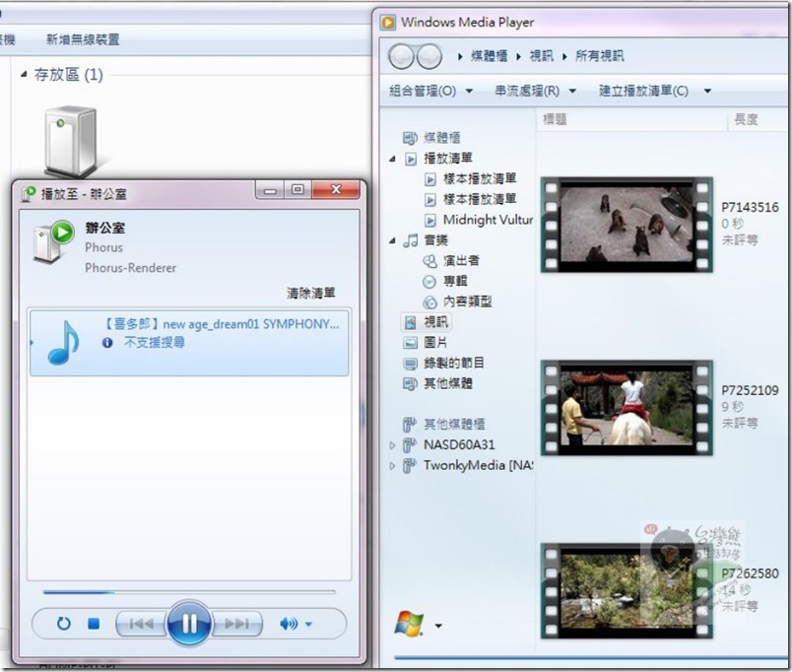Skip to the next track
The width and height of the screenshot is (792, 672).
tap(236, 624)
